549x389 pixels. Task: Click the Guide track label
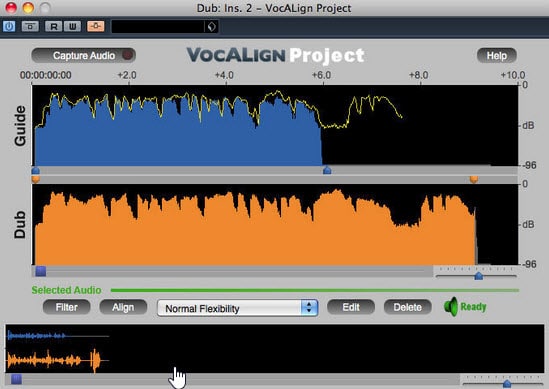pos(20,126)
